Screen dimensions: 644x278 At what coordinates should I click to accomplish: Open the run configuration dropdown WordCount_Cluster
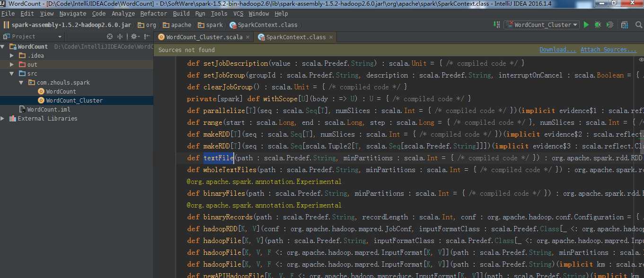point(542,25)
